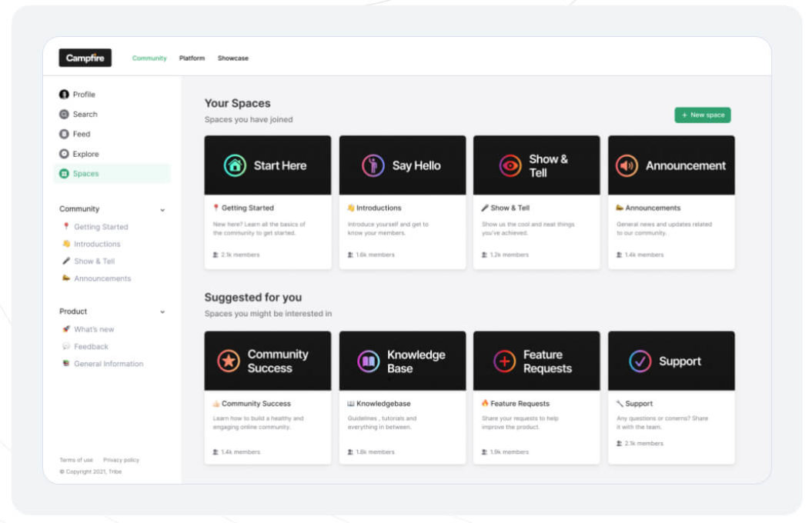Screen dimensions: 812x523
Task: Collapse the Product section in the sidebar
Action: (162, 311)
